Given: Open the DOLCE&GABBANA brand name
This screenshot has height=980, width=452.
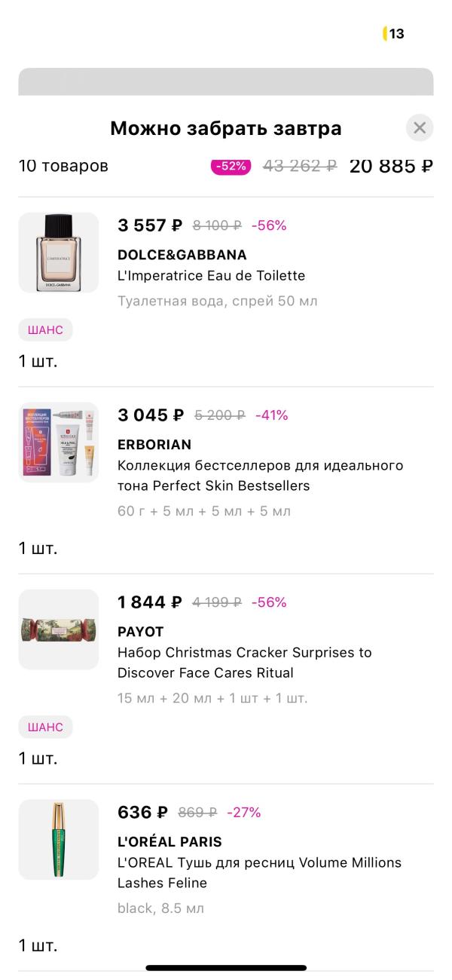Looking at the screenshot, I should tap(182, 255).
